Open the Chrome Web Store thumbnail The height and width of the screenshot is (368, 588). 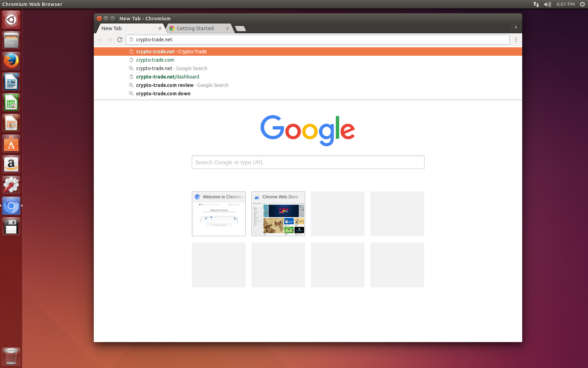pyautogui.click(x=278, y=214)
